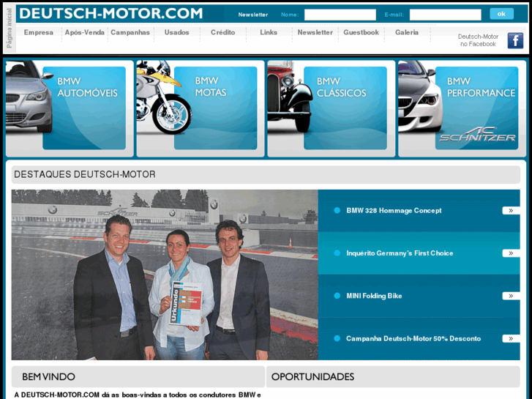This screenshot has height=399, width=532.
Task: Click the arrow beside Campanha Deutsch-Motor 50% Desconto
Action: (x=511, y=338)
